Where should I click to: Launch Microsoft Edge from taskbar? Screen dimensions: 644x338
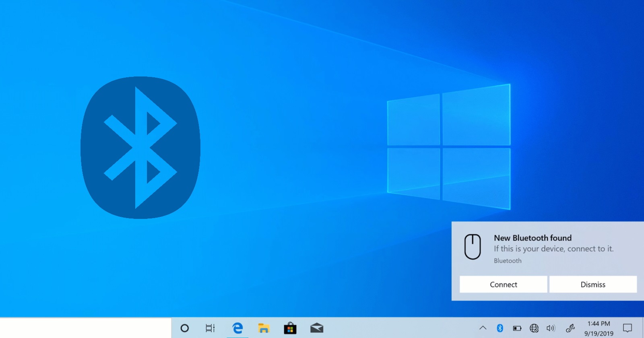(237, 328)
